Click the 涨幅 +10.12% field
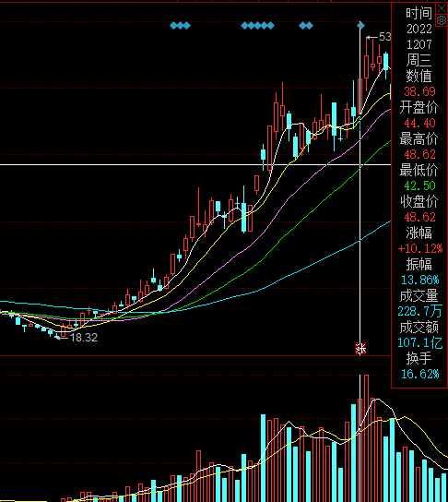The image size is (448, 502). (420, 248)
